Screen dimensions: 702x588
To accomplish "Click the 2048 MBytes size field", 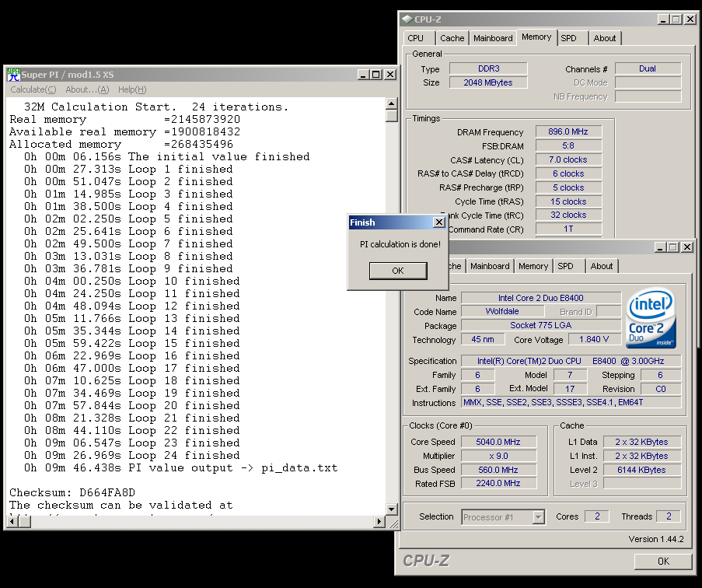I will point(488,82).
